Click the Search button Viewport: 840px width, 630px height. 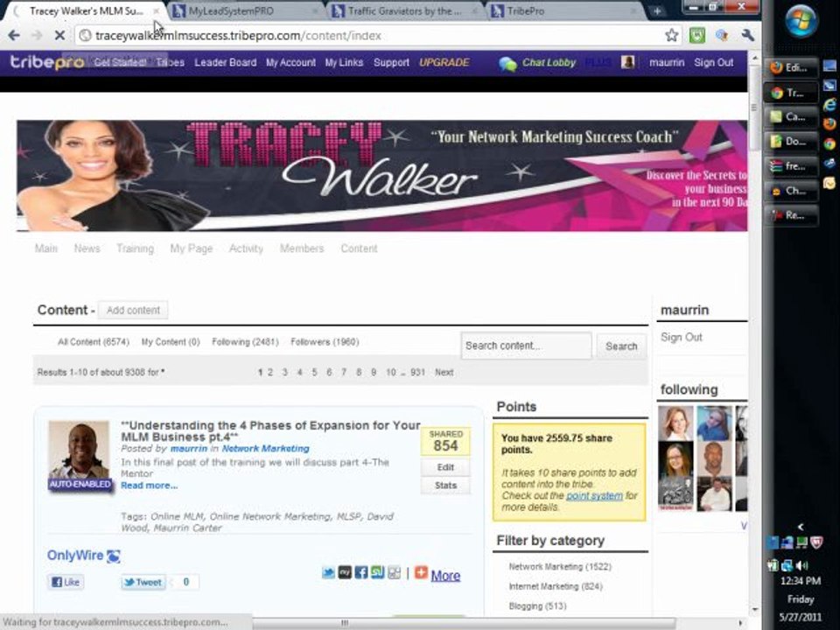pyautogui.click(x=621, y=346)
